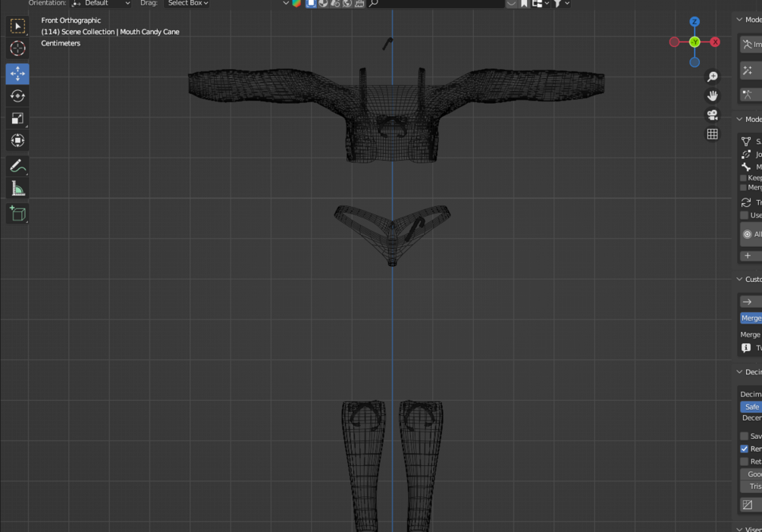Click the green -Y axis gizmo ball
762x532 pixels.
pyautogui.click(x=695, y=42)
